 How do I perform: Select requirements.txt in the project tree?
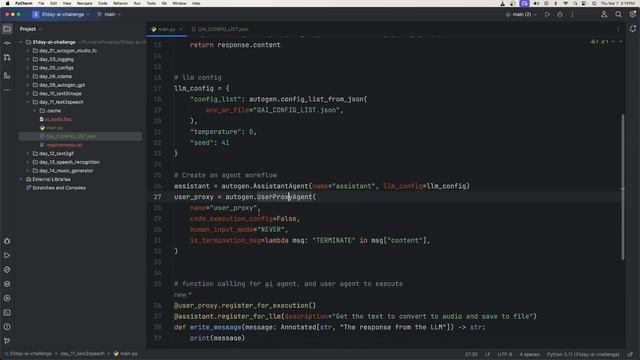point(64,145)
